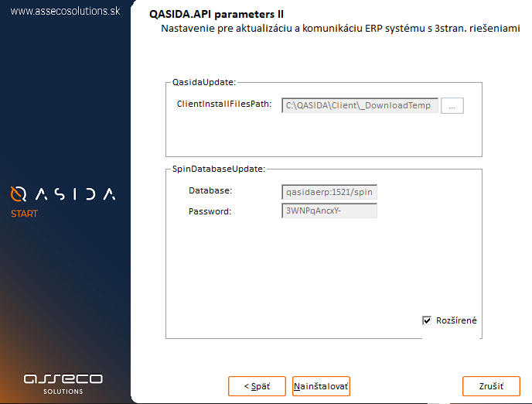Image resolution: width=532 pixels, height=404 pixels.
Task: Click the www.assecosolutions.sk text
Action: click(65, 11)
